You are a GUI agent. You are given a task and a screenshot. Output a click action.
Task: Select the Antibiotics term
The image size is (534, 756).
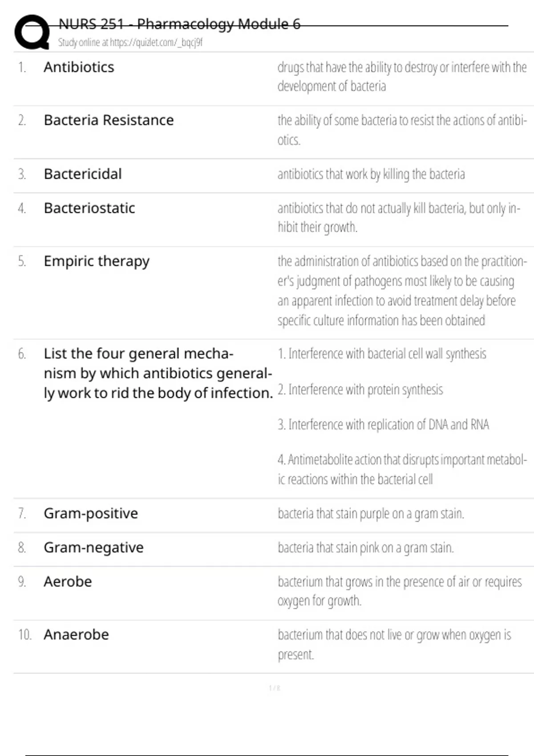pyautogui.click(x=79, y=67)
